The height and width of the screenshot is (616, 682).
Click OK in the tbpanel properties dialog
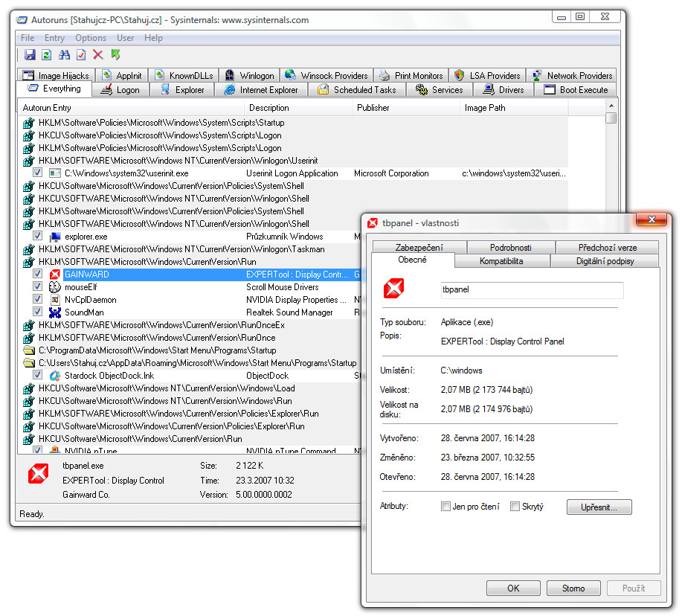pyautogui.click(x=513, y=588)
